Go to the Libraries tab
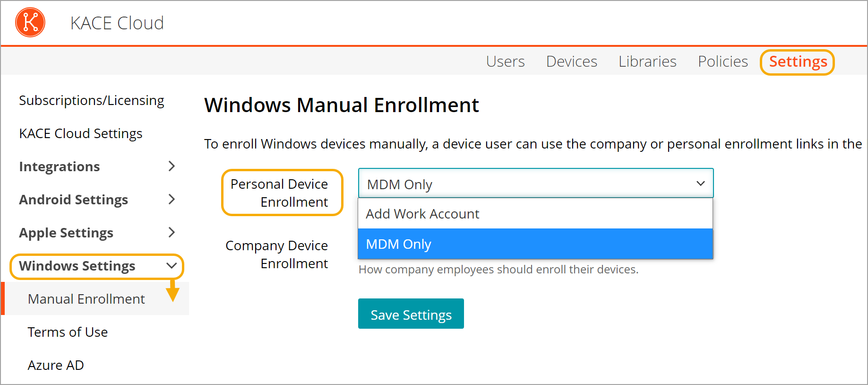The height and width of the screenshot is (385, 868). [x=647, y=61]
